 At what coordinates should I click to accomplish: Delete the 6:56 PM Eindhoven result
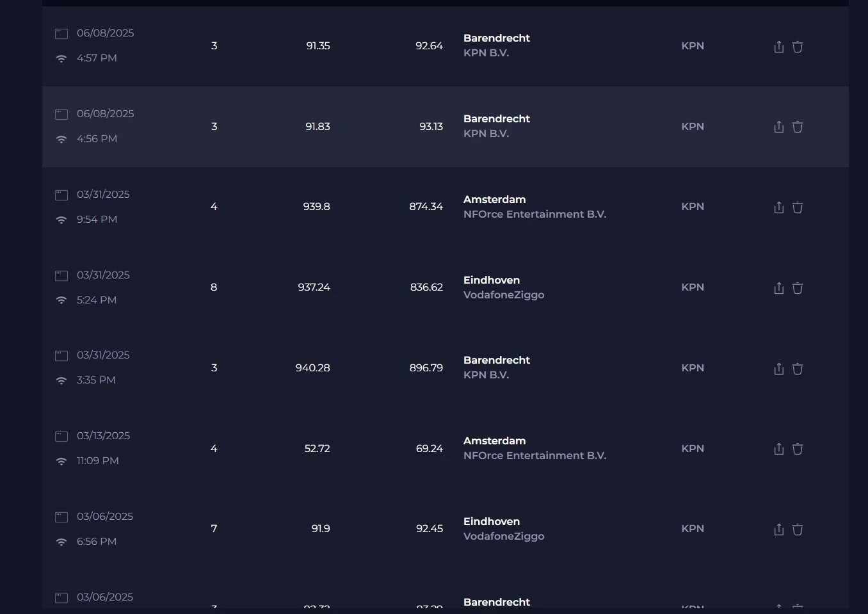click(x=798, y=529)
